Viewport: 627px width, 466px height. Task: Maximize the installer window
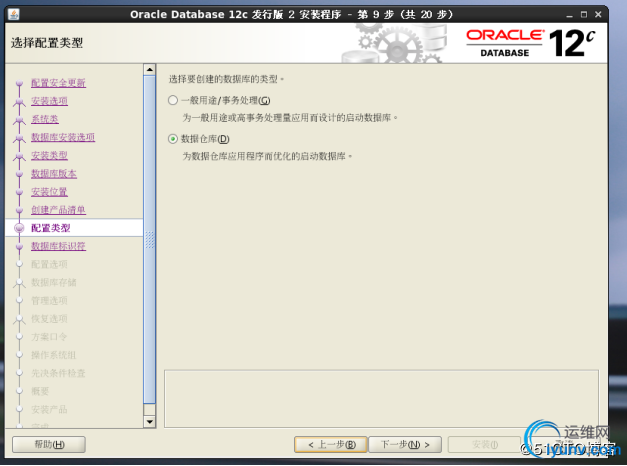pos(584,15)
